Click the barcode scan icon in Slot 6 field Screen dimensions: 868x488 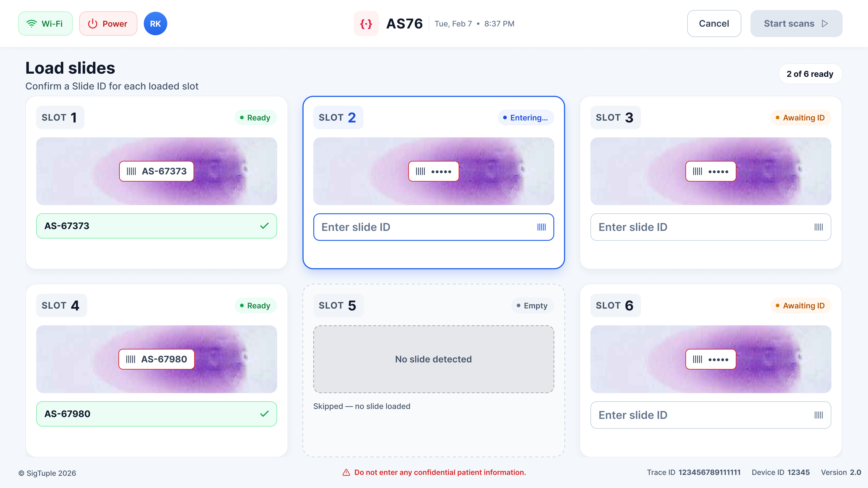click(x=818, y=415)
